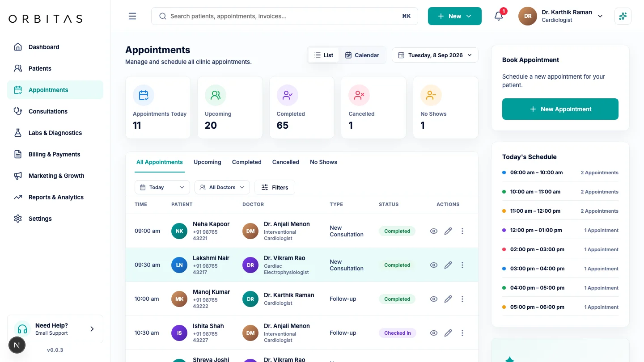
Task: Edit Manoj Kumar's appointment
Action: pyautogui.click(x=448, y=299)
